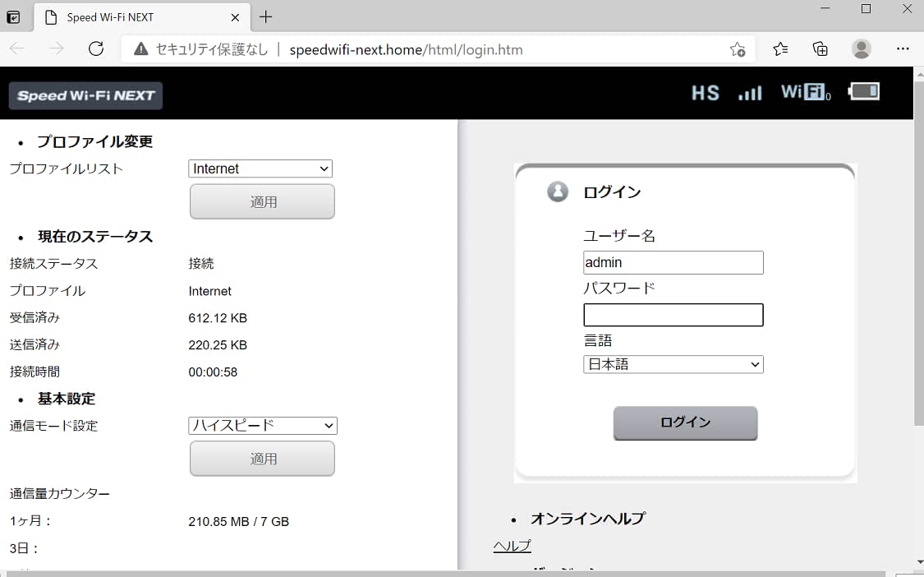Add page to favorites star icon

tap(738, 49)
